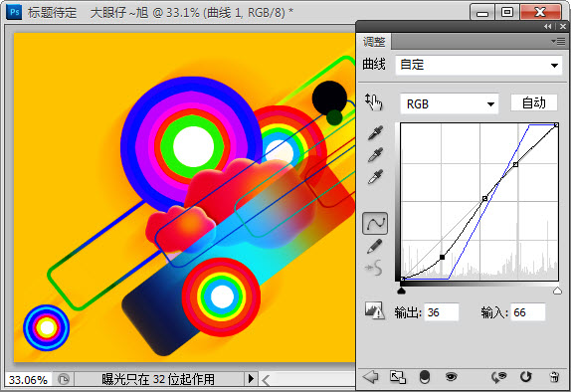
Task: Click the 曲线 label in the panel
Action: coord(374,64)
